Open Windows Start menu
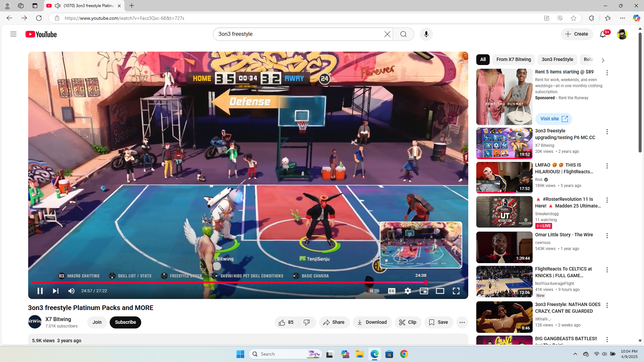This screenshot has height=362, width=644. coord(240,354)
